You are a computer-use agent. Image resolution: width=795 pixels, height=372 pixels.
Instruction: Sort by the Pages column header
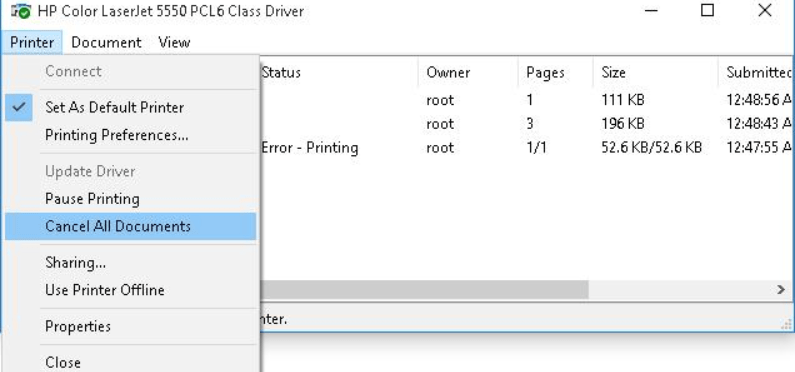tap(556, 72)
